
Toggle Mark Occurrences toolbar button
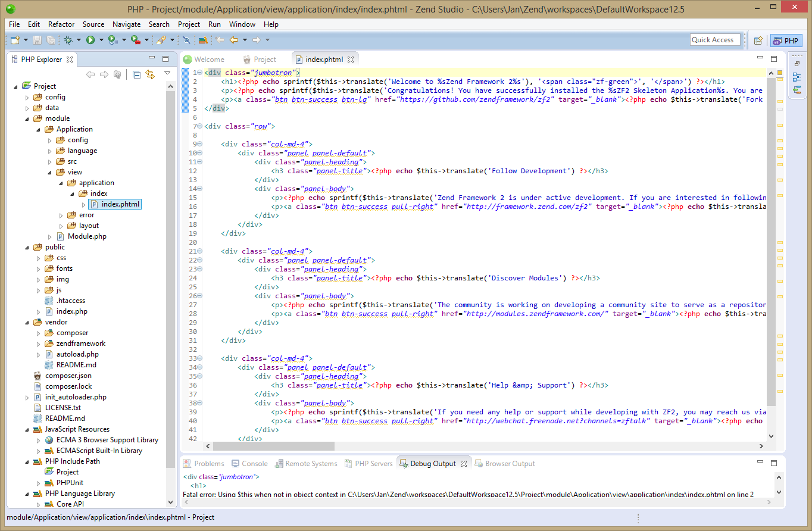[186, 40]
